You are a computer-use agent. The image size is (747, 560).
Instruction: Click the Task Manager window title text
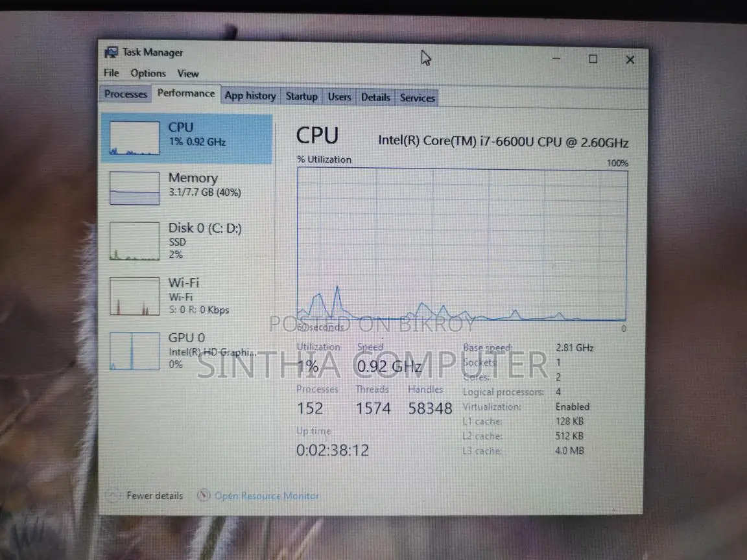pyautogui.click(x=152, y=52)
